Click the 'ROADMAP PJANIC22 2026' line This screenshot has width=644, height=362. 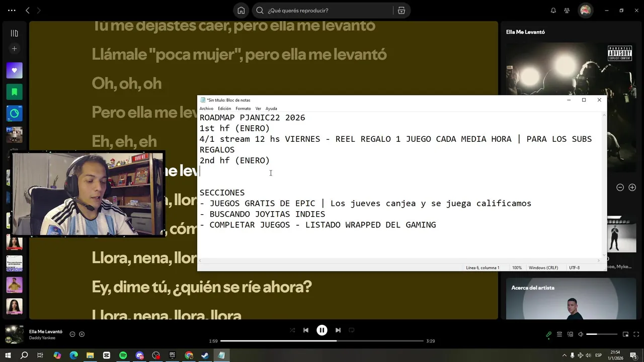pos(252,118)
